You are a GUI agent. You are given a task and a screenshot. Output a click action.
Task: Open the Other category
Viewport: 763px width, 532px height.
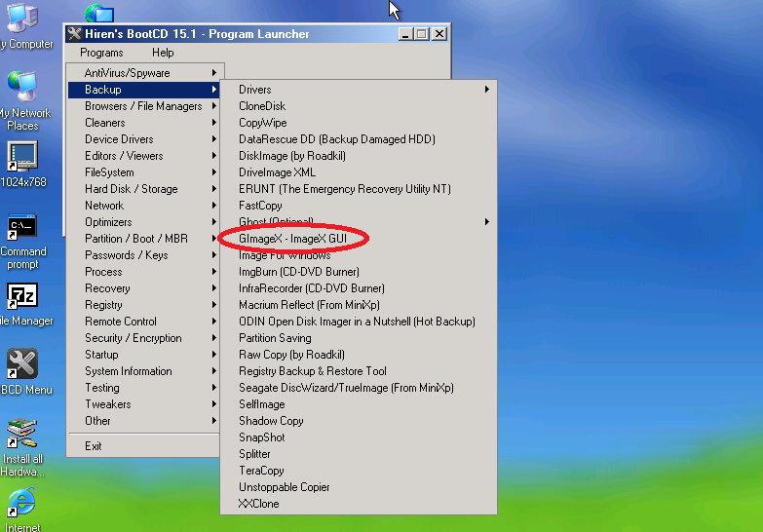(x=144, y=421)
